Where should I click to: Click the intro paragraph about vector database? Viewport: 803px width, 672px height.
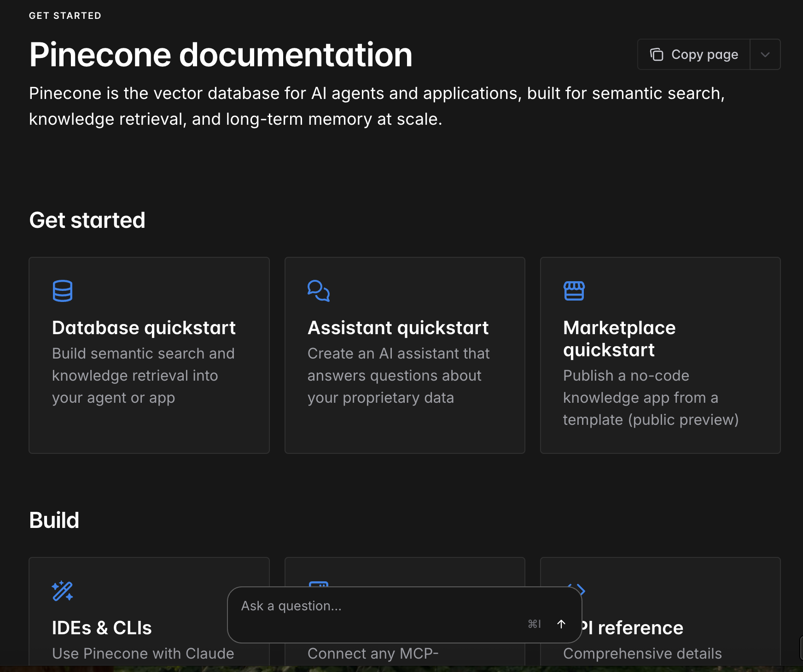[377, 106]
